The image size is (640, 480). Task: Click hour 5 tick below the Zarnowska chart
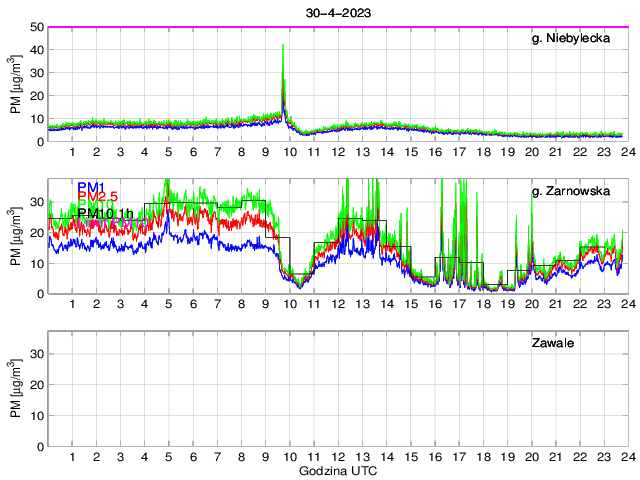click(x=168, y=304)
